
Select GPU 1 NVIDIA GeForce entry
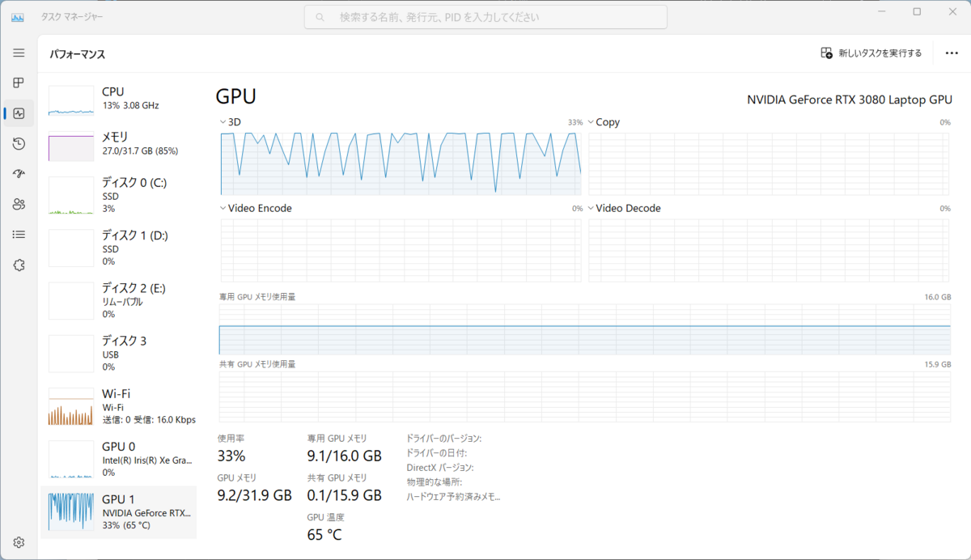pos(119,512)
